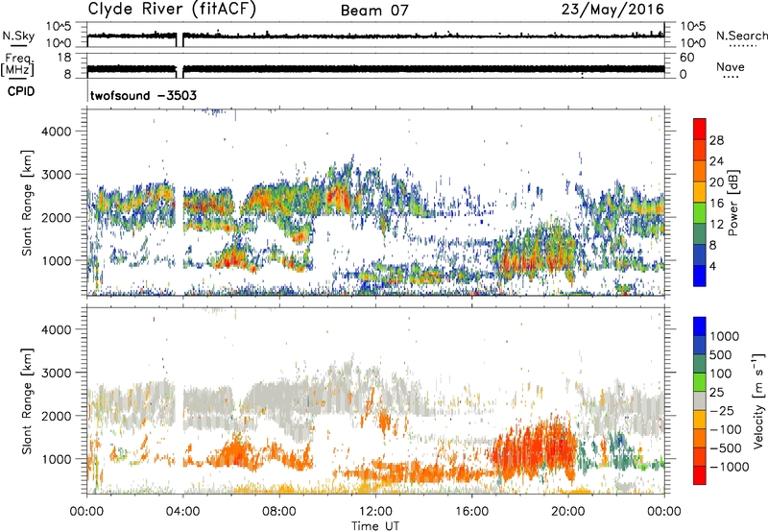Click the Nave legend label
Viewport: 768px width, 532px height.
click(x=731, y=66)
